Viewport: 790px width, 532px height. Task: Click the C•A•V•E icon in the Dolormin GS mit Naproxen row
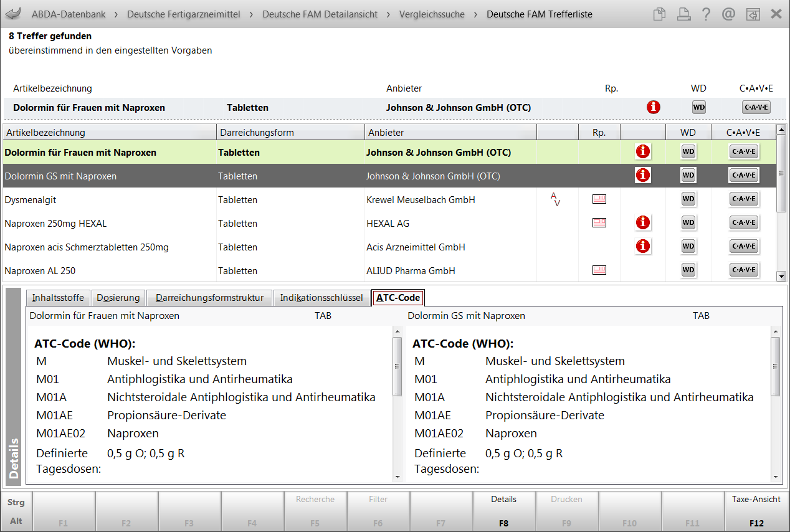[744, 175]
